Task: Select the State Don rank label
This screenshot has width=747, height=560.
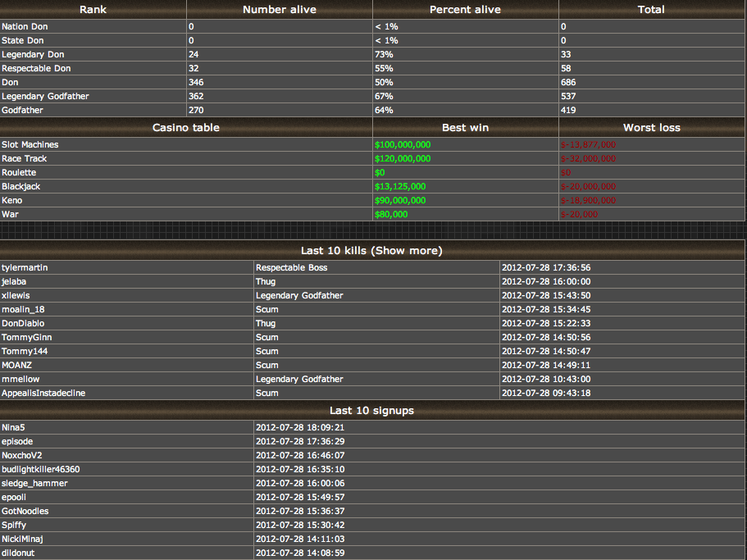Action: 23,40
